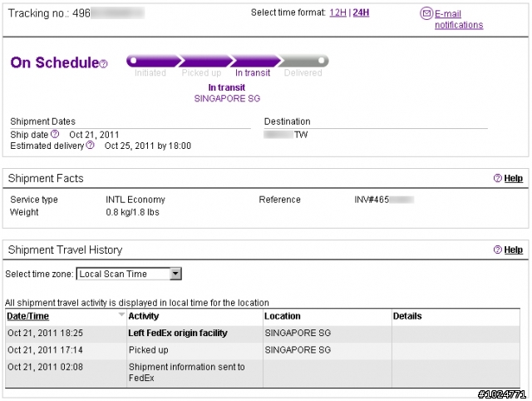Click the Activity column header
Screen dimensions: 532x401
coord(144,316)
